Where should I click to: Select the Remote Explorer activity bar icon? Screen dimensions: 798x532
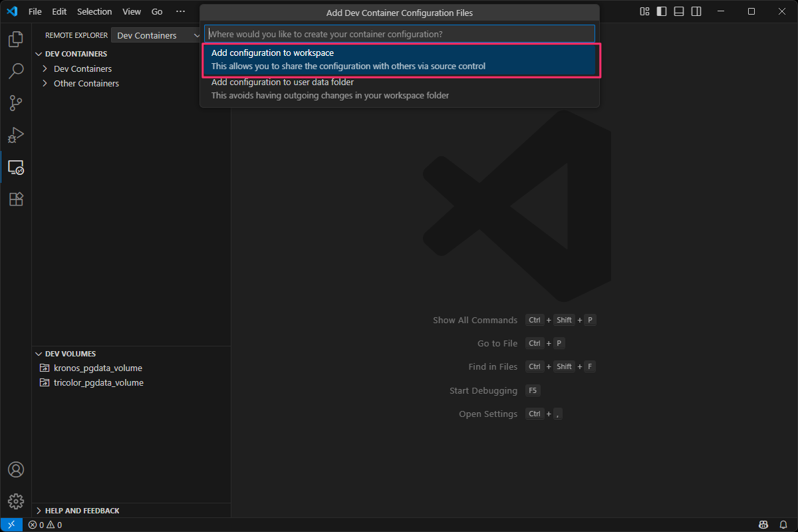click(x=16, y=167)
